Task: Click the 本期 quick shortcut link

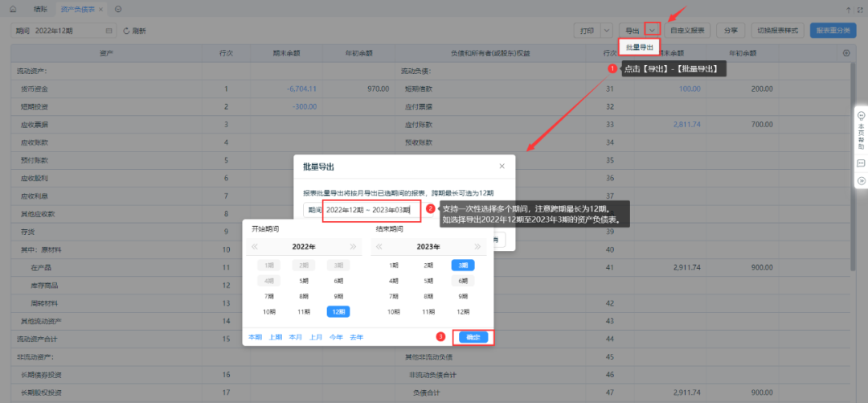Action: pos(255,337)
